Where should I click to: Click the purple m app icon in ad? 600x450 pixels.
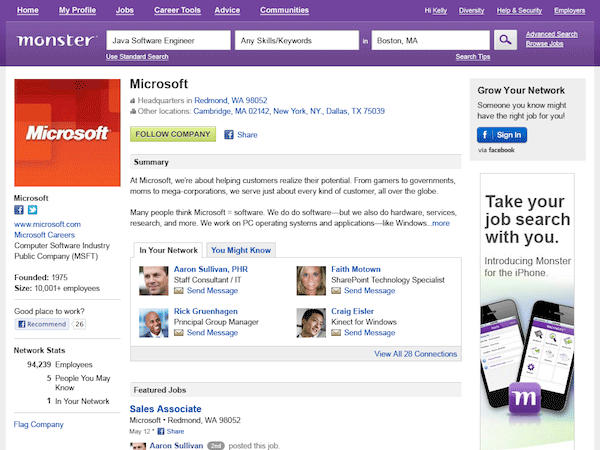525,398
